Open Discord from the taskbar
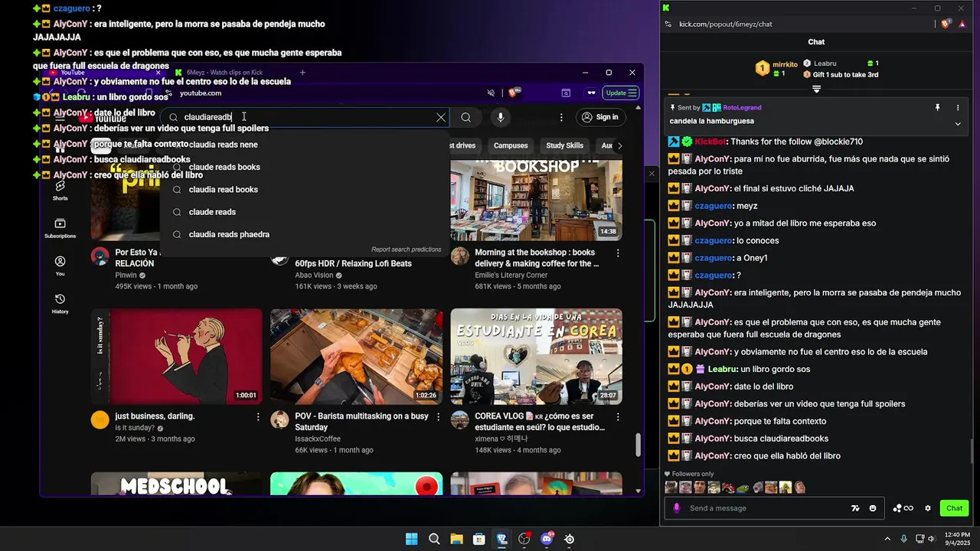The height and width of the screenshot is (551, 980). [x=547, y=539]
